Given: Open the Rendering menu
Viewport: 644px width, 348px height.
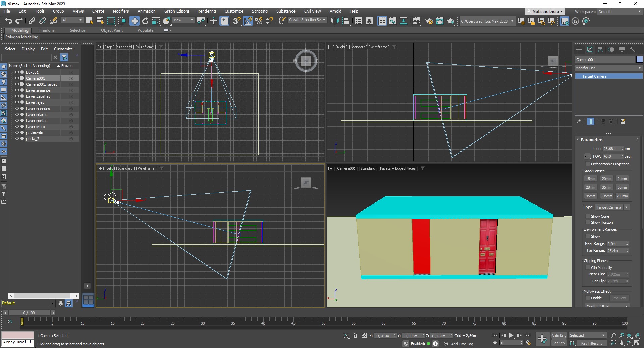Looking at the screenshot, I should 206,11.
